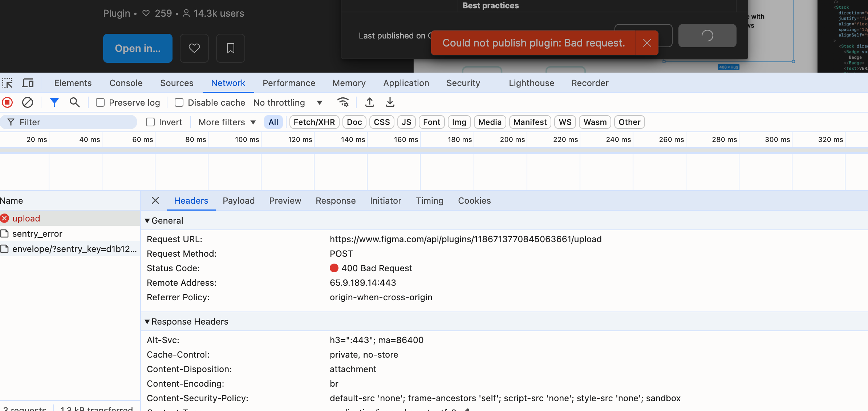
Task: Select the Wasm filter type
Action: 595,122
